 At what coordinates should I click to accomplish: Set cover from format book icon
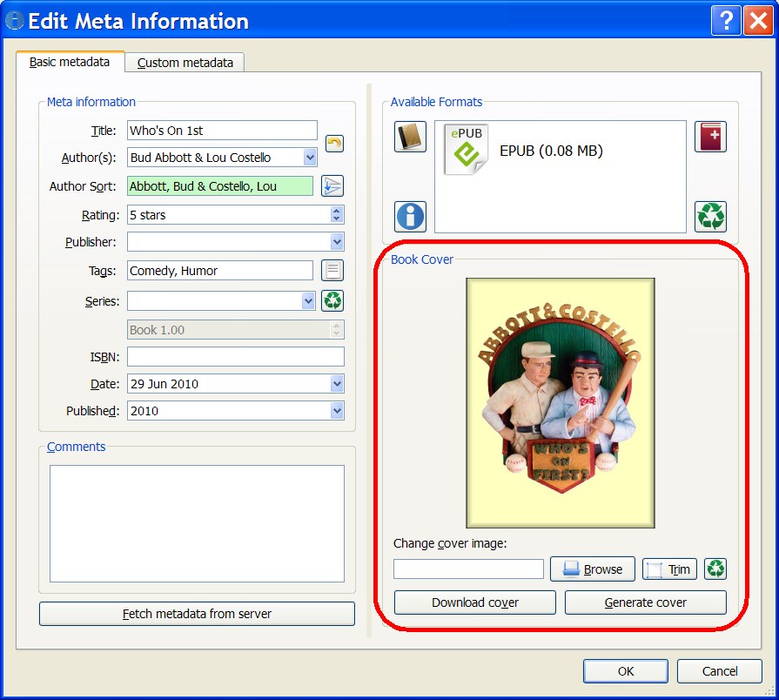(410, 137)
